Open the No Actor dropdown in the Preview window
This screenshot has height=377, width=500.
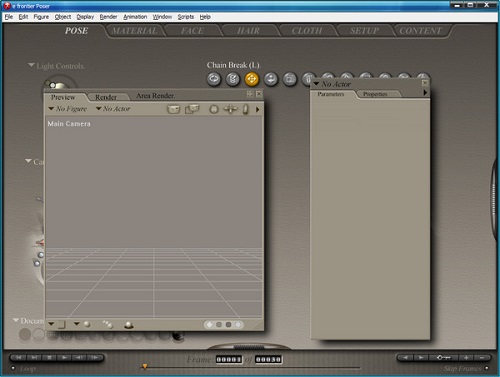point(113,109)
